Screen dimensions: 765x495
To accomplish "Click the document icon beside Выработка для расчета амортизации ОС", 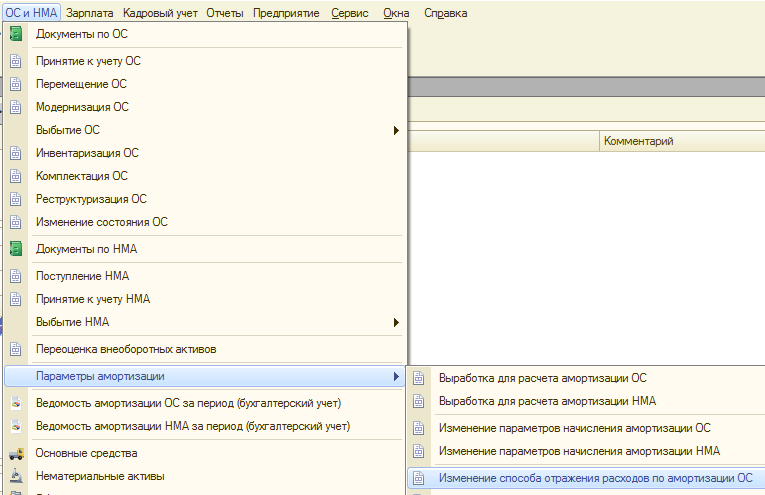I will point(419,378).
